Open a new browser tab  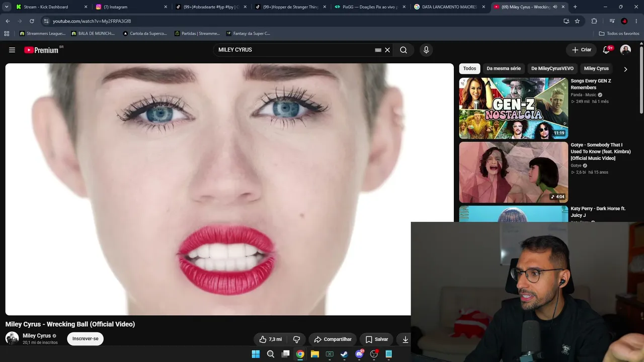[x=575, y=7]
